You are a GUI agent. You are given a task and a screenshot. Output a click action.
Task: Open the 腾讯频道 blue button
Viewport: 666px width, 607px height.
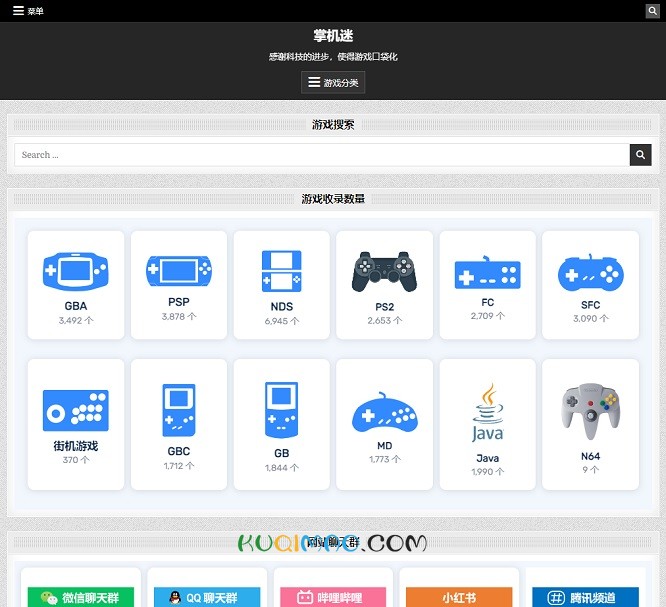[x=585, y=597]
